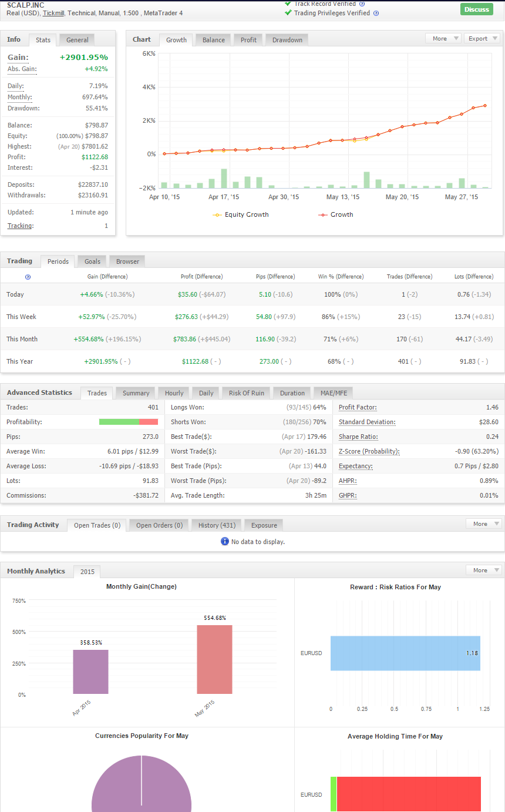Click the Commissions value -$381.72

point(146,495)
